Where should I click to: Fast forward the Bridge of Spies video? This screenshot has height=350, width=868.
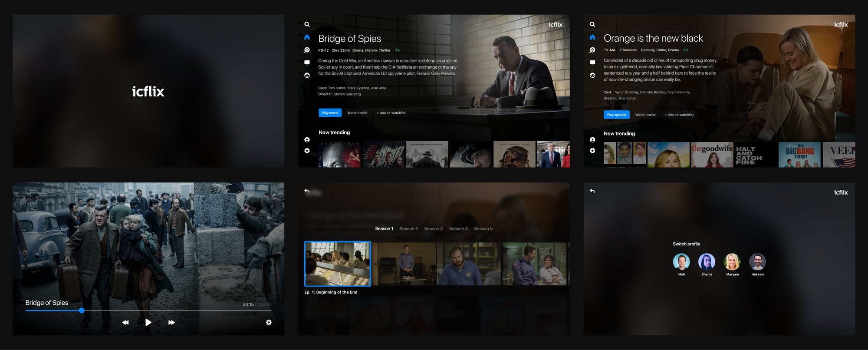pos(171,322)
